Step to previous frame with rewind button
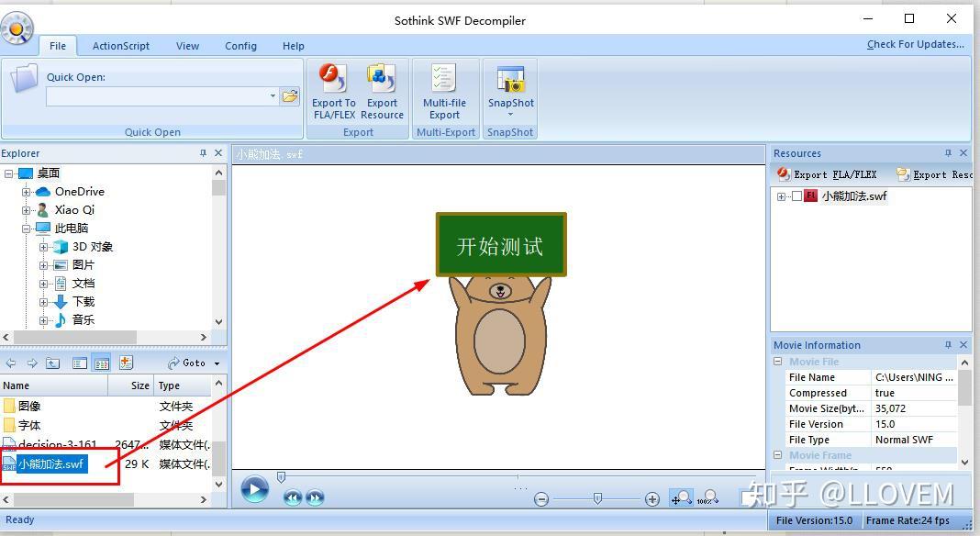The image size is (980, 536). pos(293,497)
